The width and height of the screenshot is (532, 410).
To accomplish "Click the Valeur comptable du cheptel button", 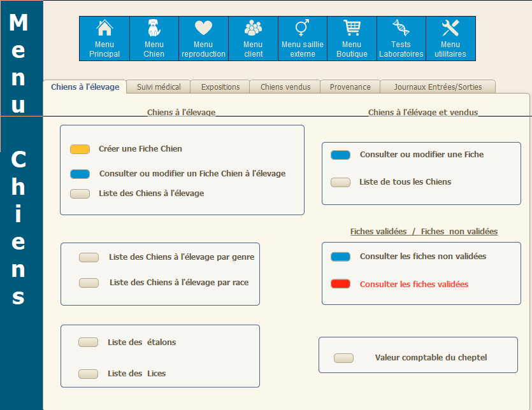I will click(x=343, y=358).
